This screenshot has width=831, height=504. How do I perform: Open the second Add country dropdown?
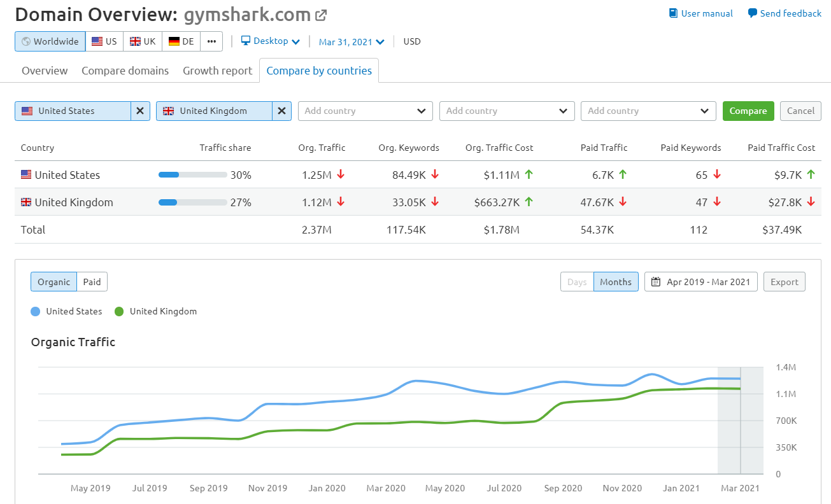coord(507,111)
